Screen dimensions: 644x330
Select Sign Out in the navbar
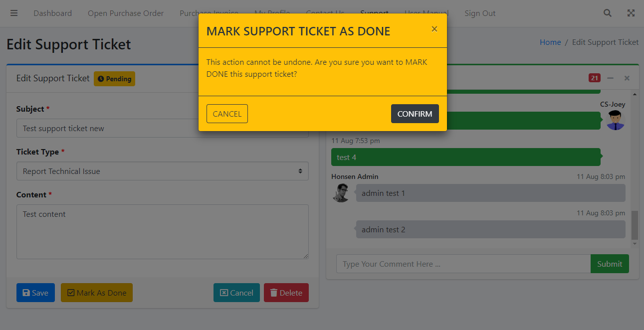pos(480,13)
